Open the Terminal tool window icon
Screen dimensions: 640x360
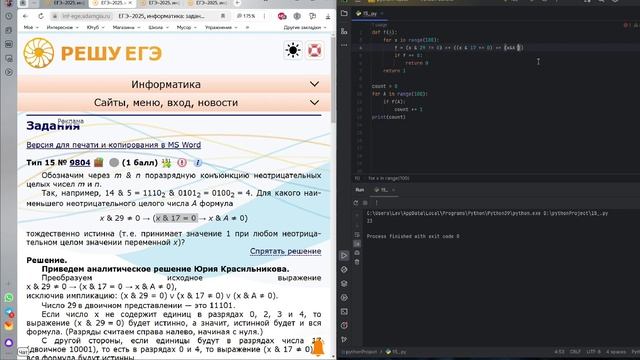344,311
